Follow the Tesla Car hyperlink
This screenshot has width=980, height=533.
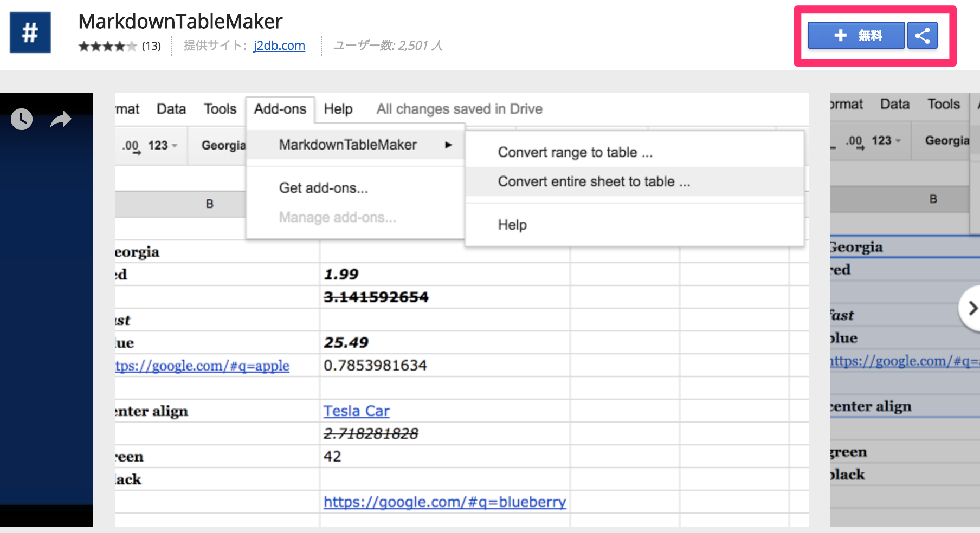pos(356,411)
